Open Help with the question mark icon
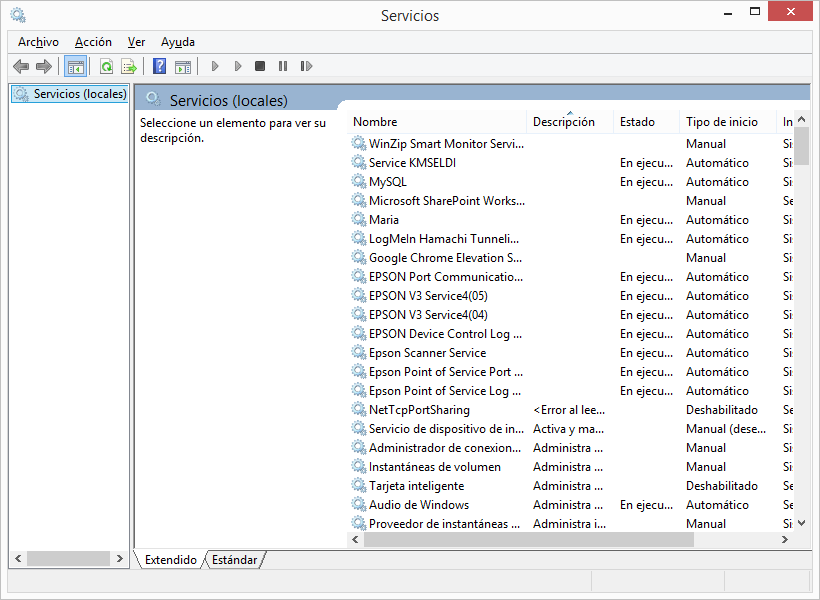The image size is (820, 600). coord(160,66)
